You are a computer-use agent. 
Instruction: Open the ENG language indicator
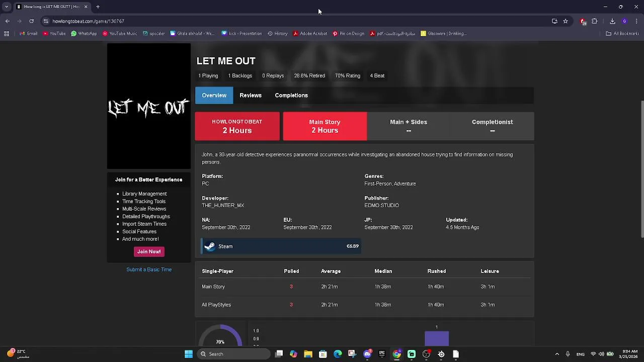click(x=581, y=354)
